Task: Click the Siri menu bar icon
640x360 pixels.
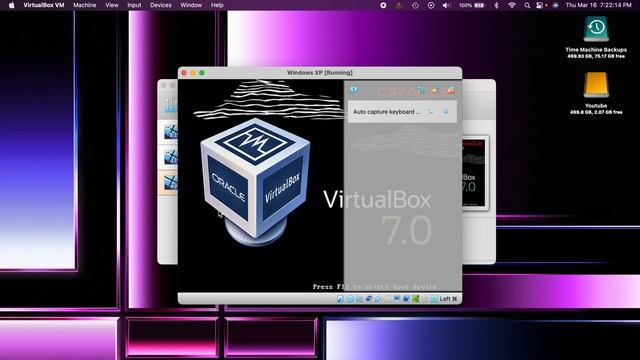Action: (556, 5)
